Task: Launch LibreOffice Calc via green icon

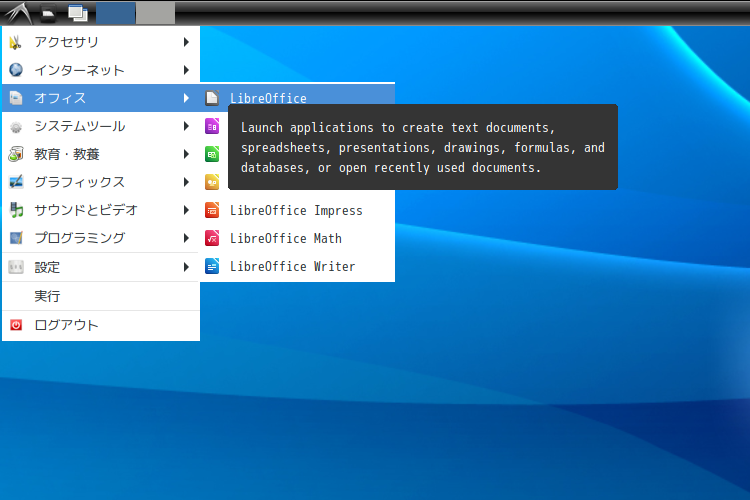Action: coord(212,154)
